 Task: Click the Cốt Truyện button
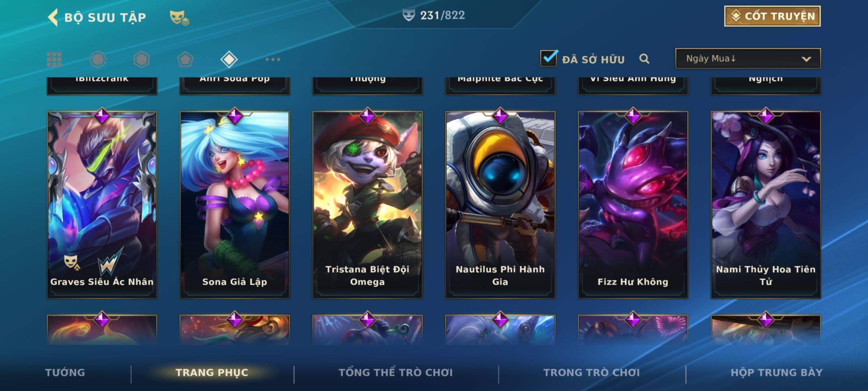coord(772,16)
